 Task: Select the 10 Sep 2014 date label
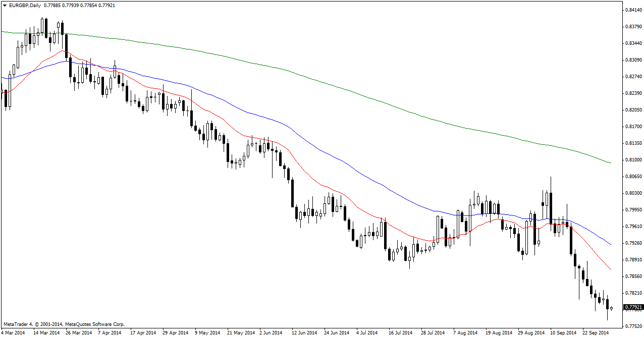563,333
